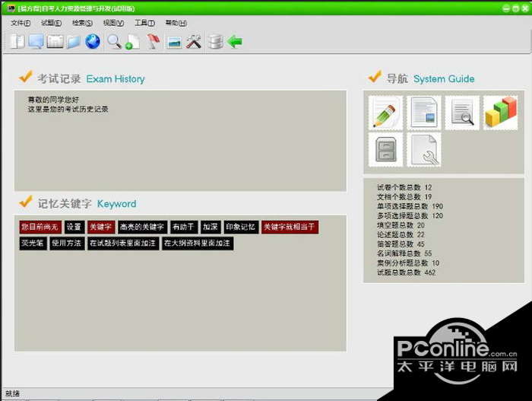The height and width of the screenshot is (401, 532).
Task: Click the 案例分析题总数 10 statistic line
Action: [x=408, y=263]
